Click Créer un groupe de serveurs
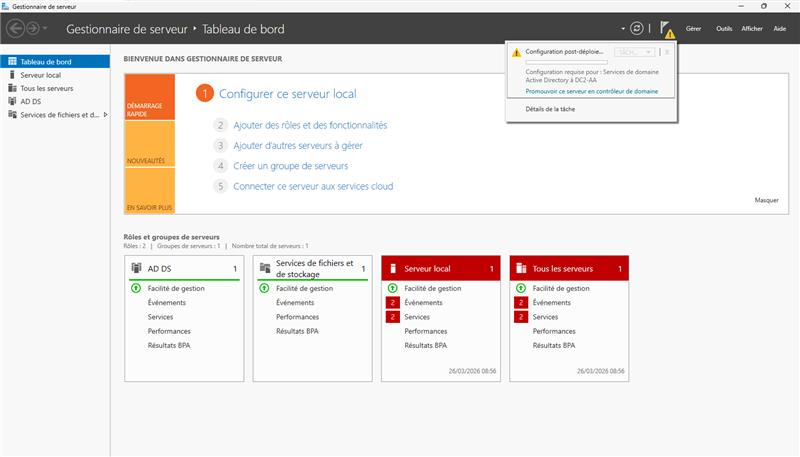800x457 pixels. point(291,166)
